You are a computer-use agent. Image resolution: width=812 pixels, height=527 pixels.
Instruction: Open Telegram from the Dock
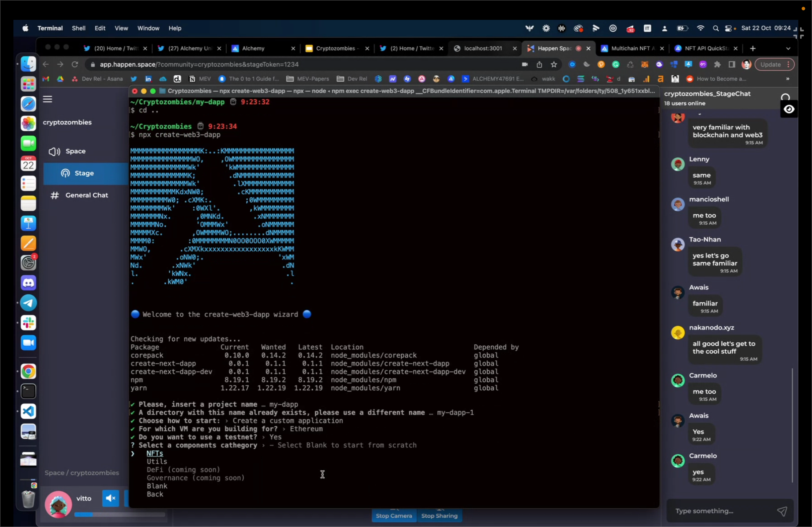click(28, 303)
